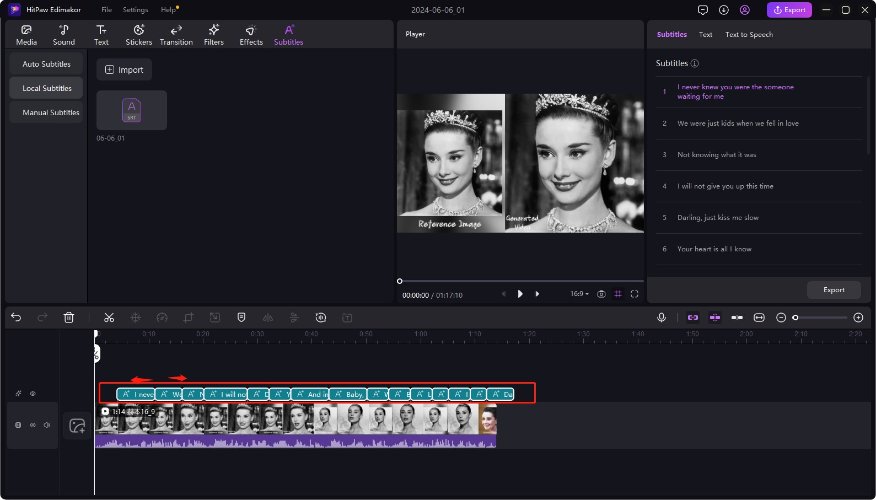The width and height of the screenshot is (876, 500).
Task: Switch to the Text to Speech tab
Action: pos(749,35)
